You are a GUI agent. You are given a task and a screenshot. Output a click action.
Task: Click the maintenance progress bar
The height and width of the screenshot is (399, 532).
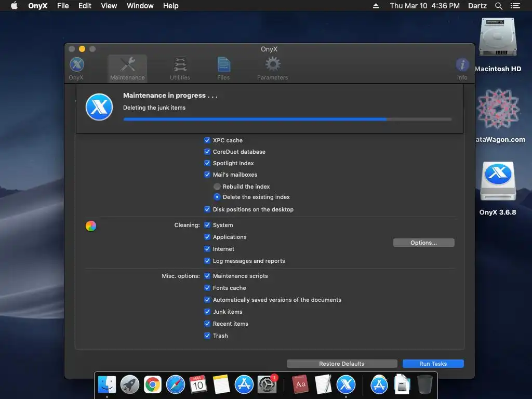(287, 119)
